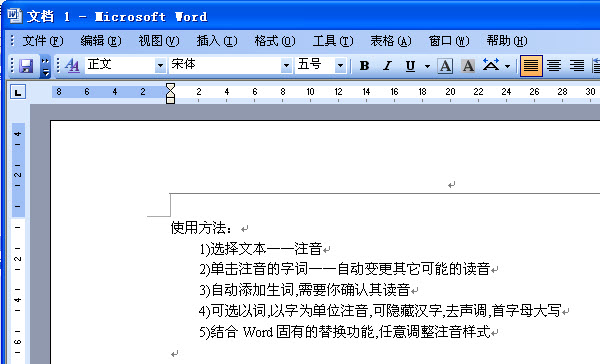Align text to the right

577,66
